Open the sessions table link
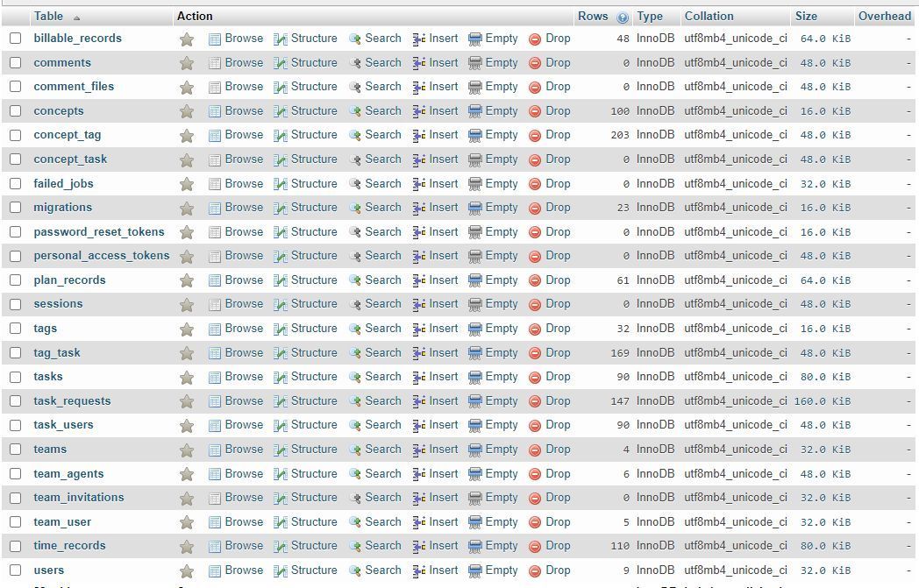919x588 pixels. [58, 304]
